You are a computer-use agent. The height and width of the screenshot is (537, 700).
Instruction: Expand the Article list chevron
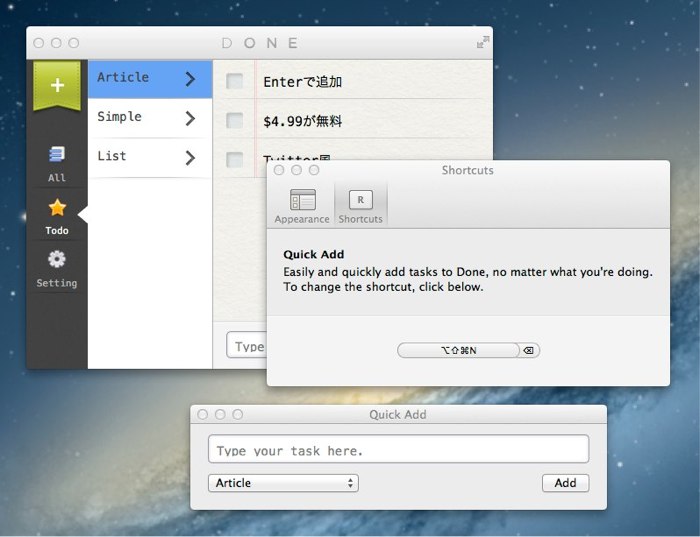pyautogui.click(x=190, y=79)
